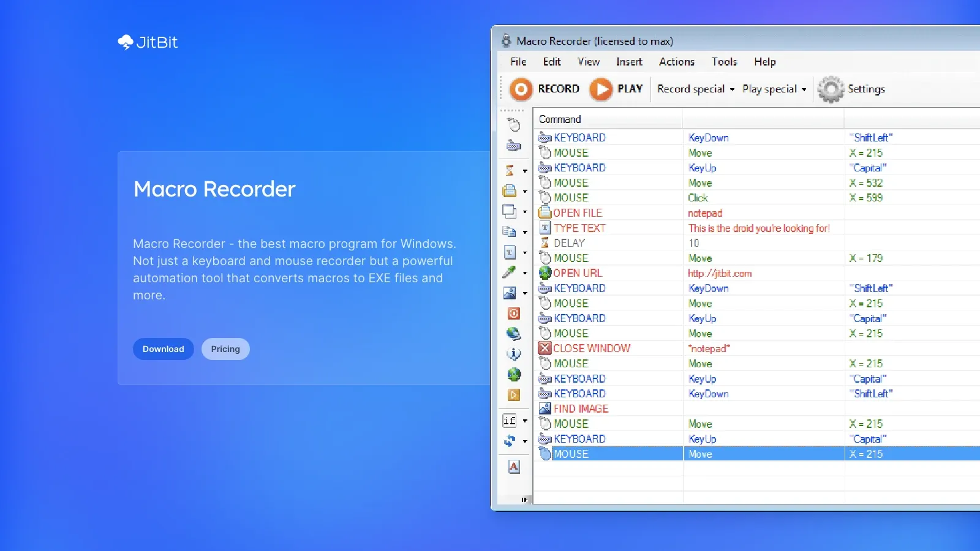Click the OPEN URL row globe icon

(x=545, y=272)
